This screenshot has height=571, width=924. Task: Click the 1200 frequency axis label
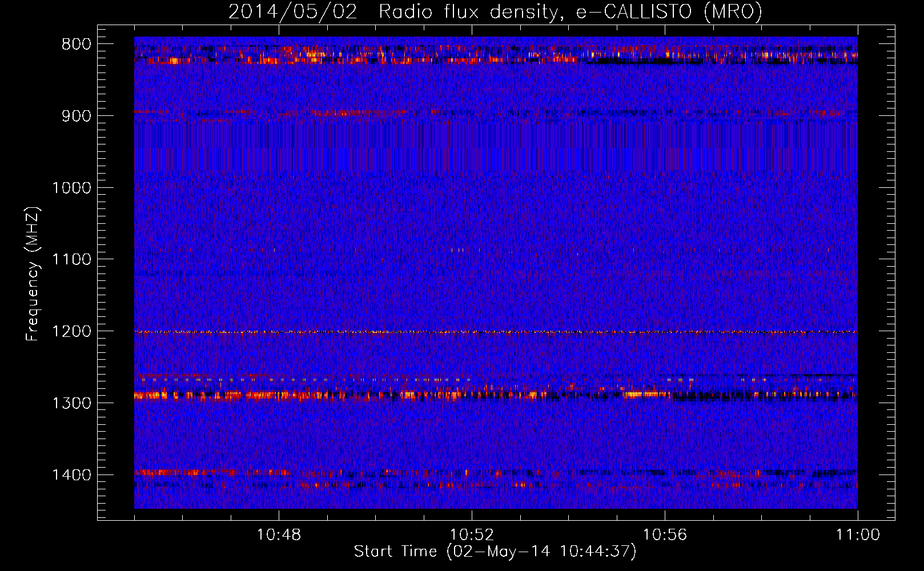pos(72,332)
